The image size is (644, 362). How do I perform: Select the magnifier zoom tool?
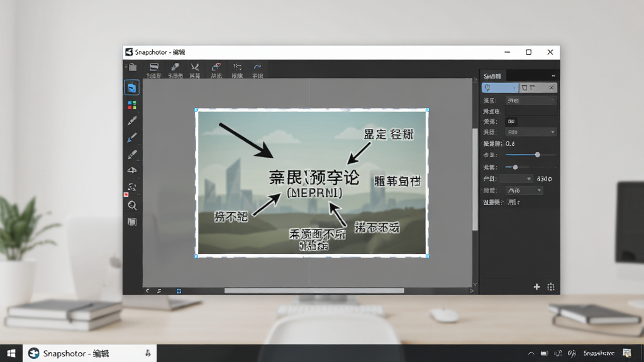pyautogui.click(x=132, y=206)
